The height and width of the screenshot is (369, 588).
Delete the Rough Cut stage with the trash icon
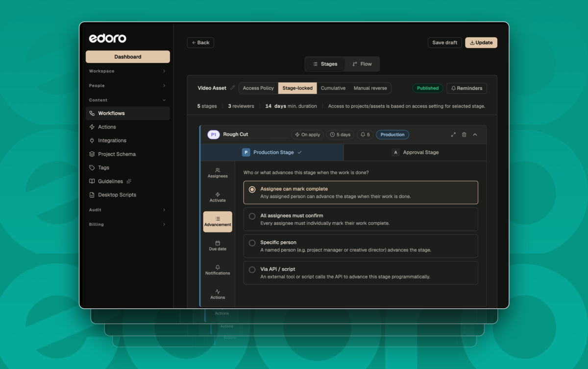point(464,135)
